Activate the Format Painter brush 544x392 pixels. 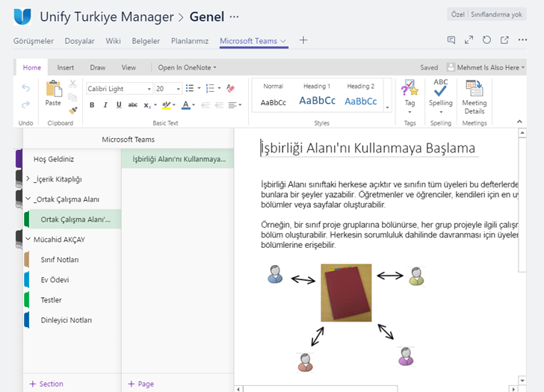73,111
